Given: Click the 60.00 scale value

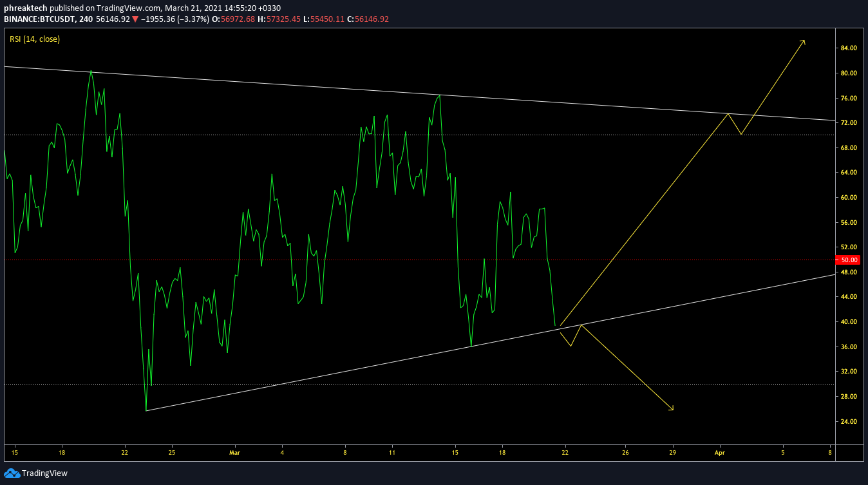Looking at the screenshot, I should (x=849, y=198).
